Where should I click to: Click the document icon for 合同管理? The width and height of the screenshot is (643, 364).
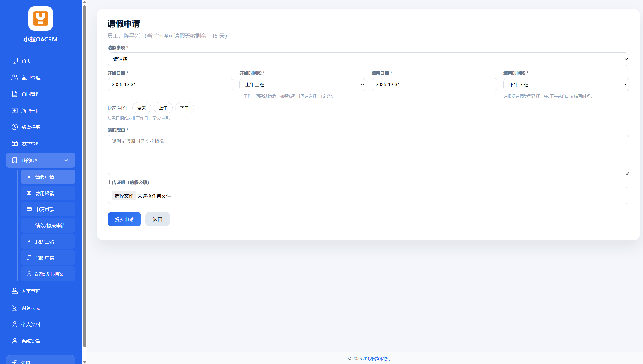14,94
